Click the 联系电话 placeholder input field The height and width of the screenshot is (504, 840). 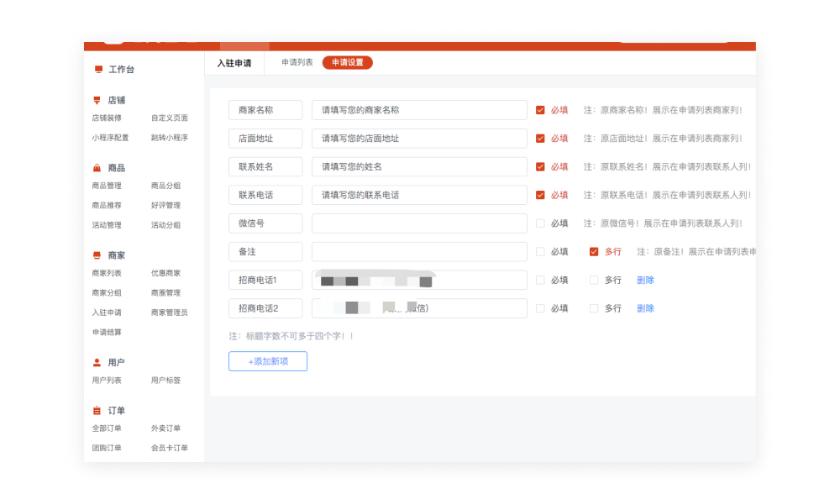[x=419, y=195]
